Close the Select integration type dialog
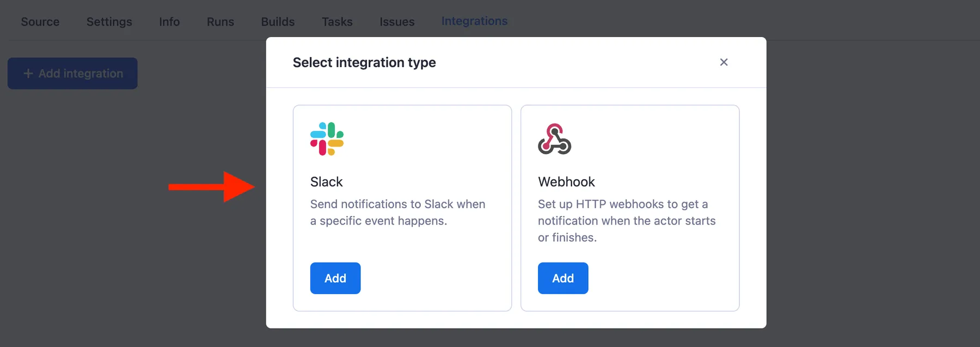980x347 pixels. [x=724, y=62]
